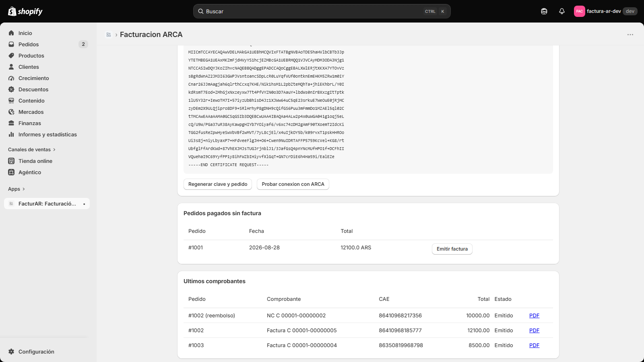644x362 pixels.
Task: Open the Inicio home icon
Action: click(11, 33)
